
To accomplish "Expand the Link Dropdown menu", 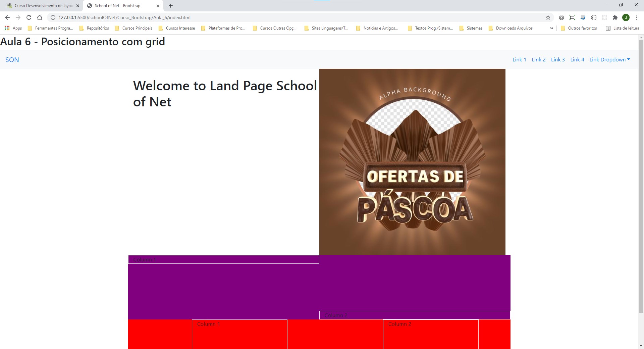I will (610, 59).
